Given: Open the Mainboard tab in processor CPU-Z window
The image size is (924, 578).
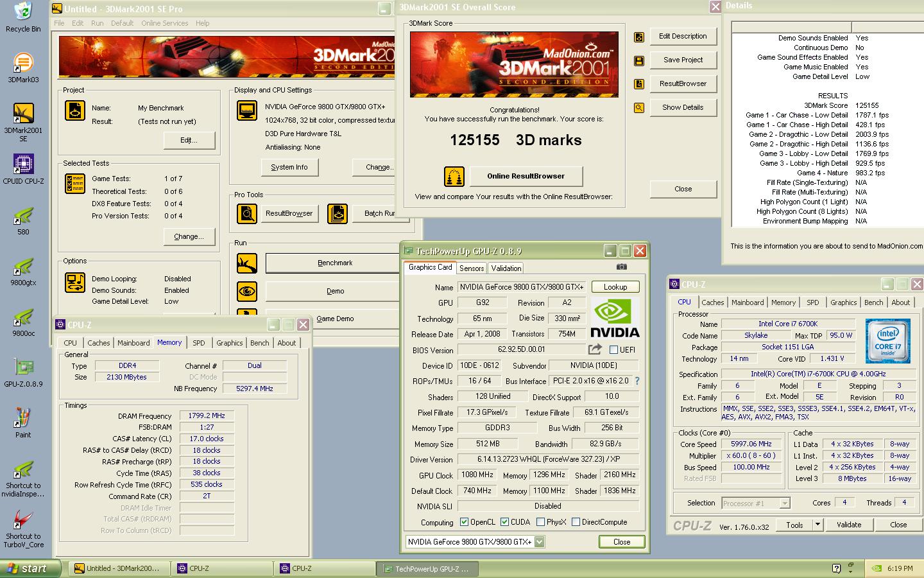Looking at the screenshot, I should (748, 302).
